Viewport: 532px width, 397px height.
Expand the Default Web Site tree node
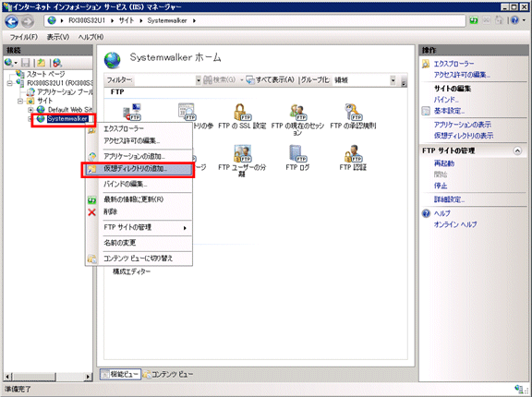[30, 110]
